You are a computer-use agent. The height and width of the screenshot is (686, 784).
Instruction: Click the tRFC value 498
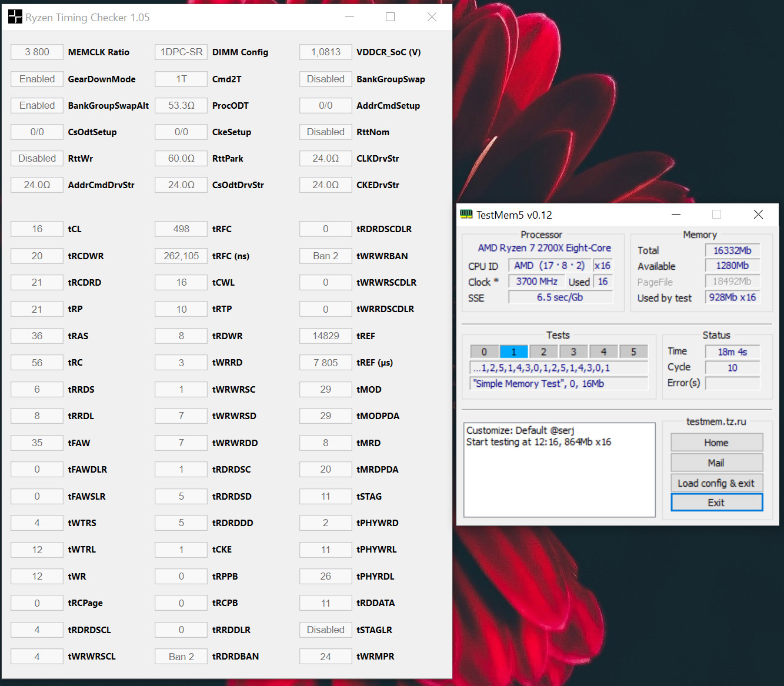[181, 229]
